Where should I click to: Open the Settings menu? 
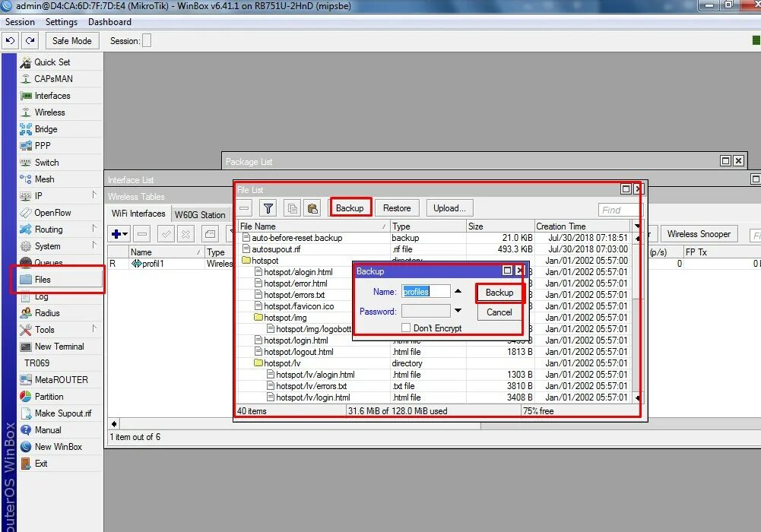61,22
